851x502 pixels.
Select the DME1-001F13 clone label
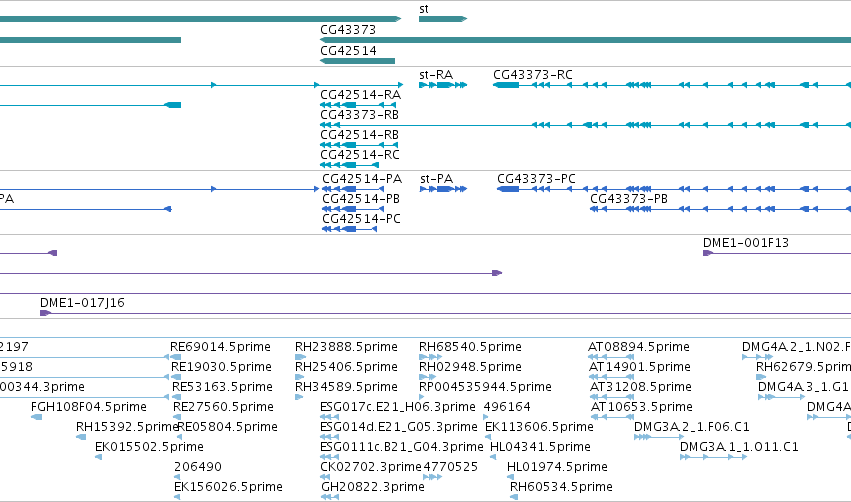pos(746,243)
